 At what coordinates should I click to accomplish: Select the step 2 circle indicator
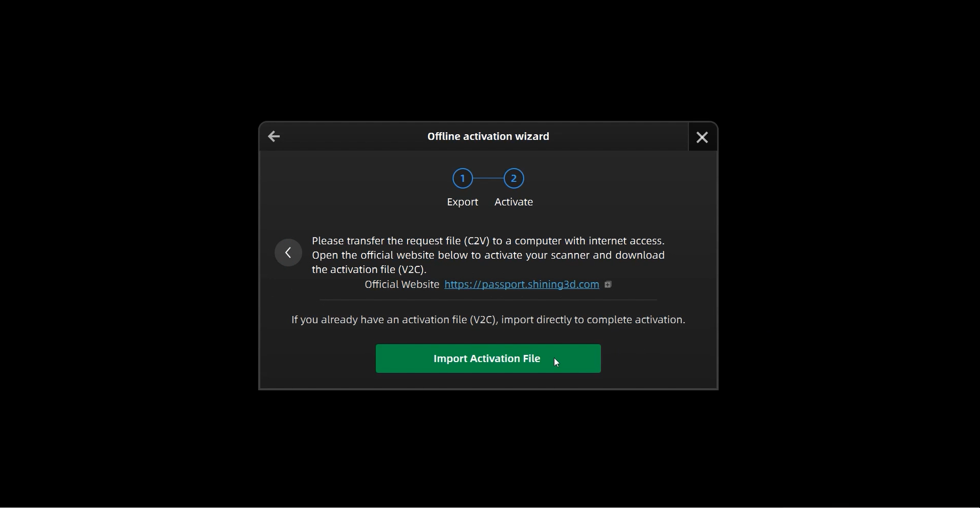[514, 179]
